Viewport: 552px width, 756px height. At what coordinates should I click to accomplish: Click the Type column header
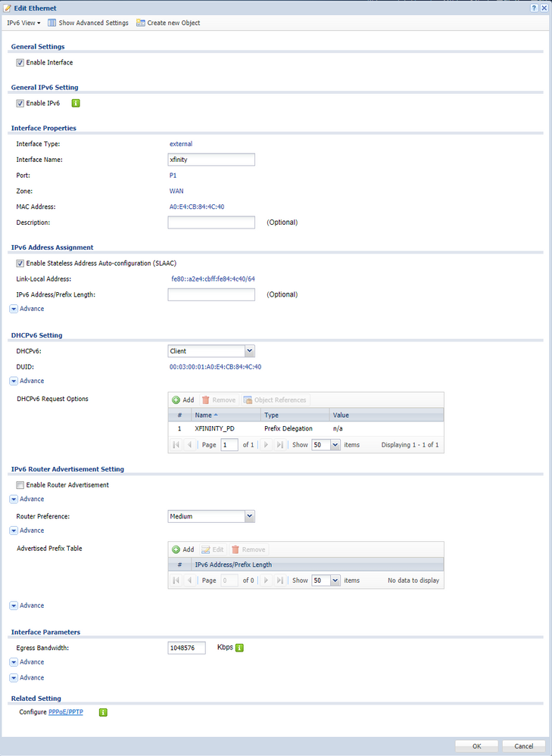tap(295, 415)
